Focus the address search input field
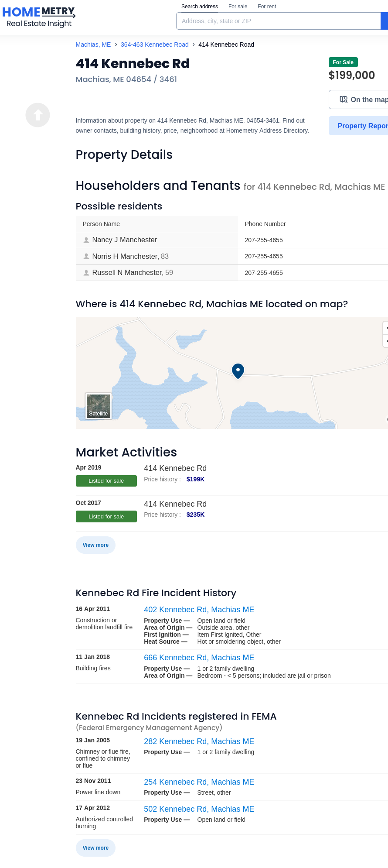 coord(279,21)
